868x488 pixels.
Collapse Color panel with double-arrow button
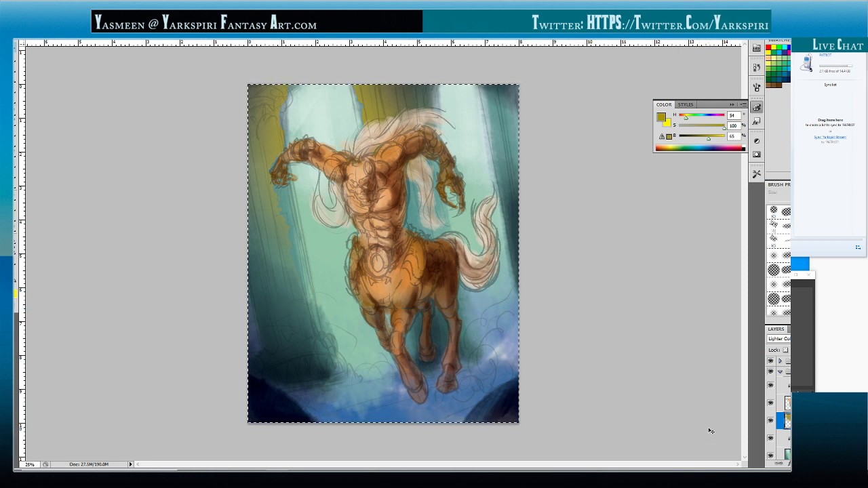(732, 104)
